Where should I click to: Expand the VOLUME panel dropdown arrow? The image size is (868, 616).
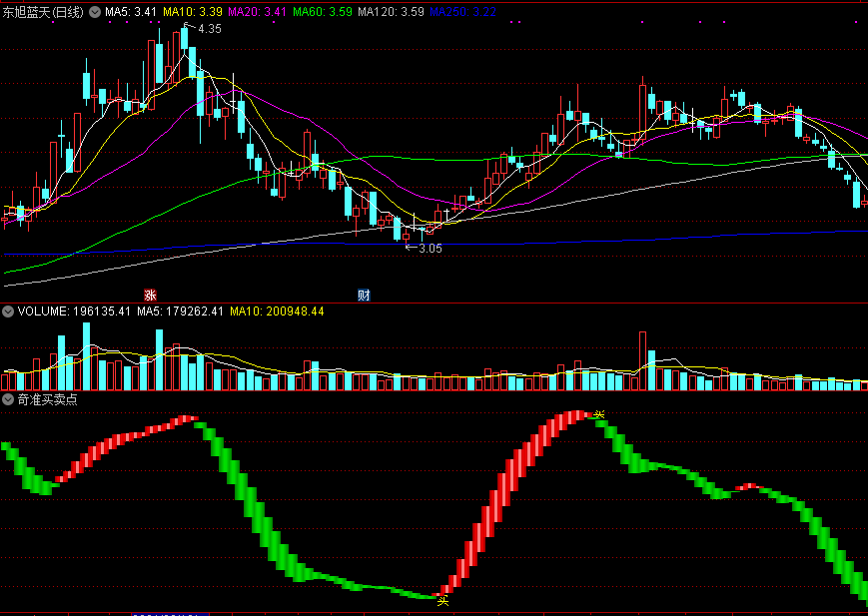pyautogui.click(x=8, y=311)
